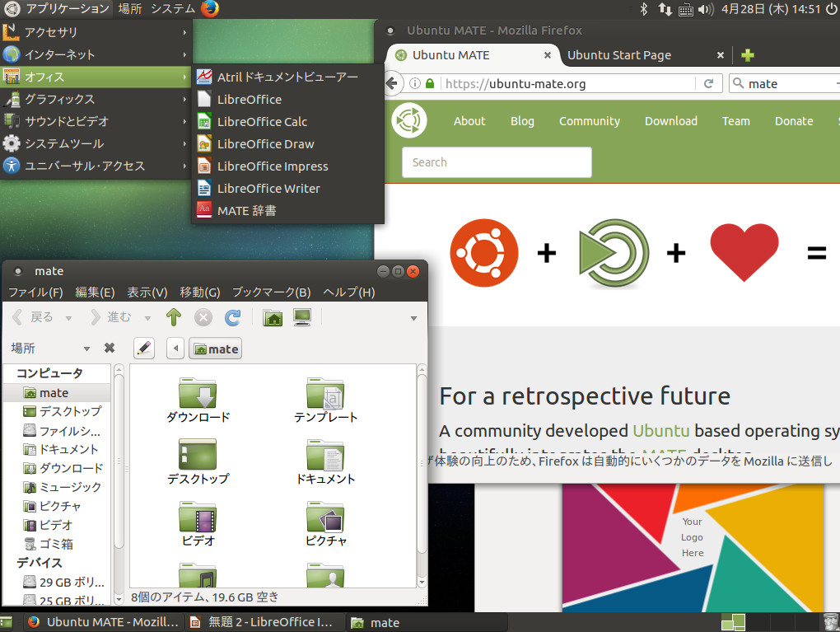Open home folder via Caja toolbar home icon
The height and width of the screenshot is (632, 840).
[273, 317]
